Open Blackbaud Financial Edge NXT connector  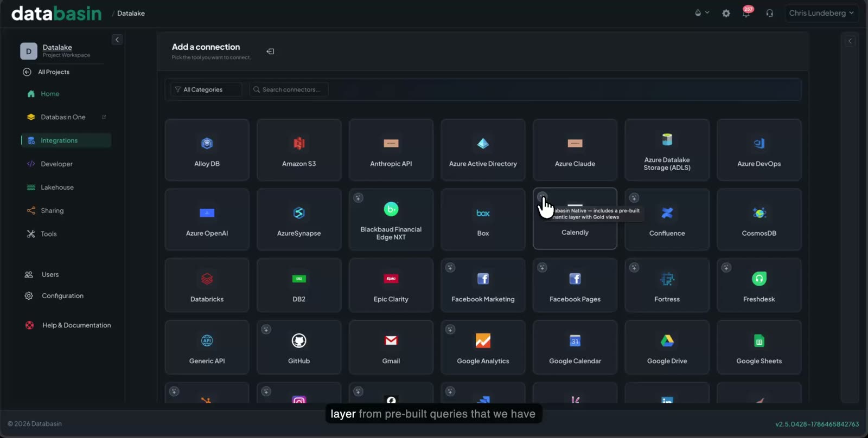click(x=391, y=219)
